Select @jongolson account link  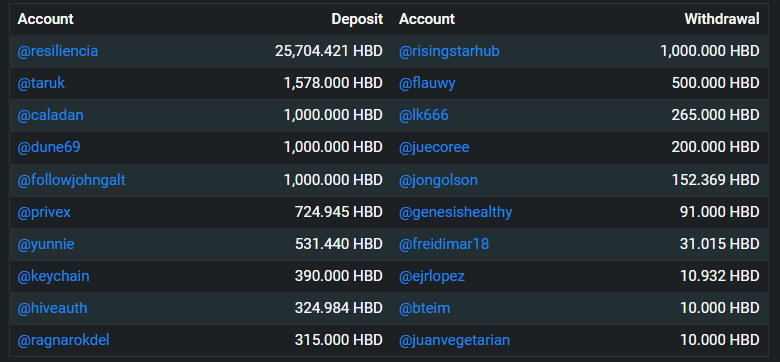point(438,180)
